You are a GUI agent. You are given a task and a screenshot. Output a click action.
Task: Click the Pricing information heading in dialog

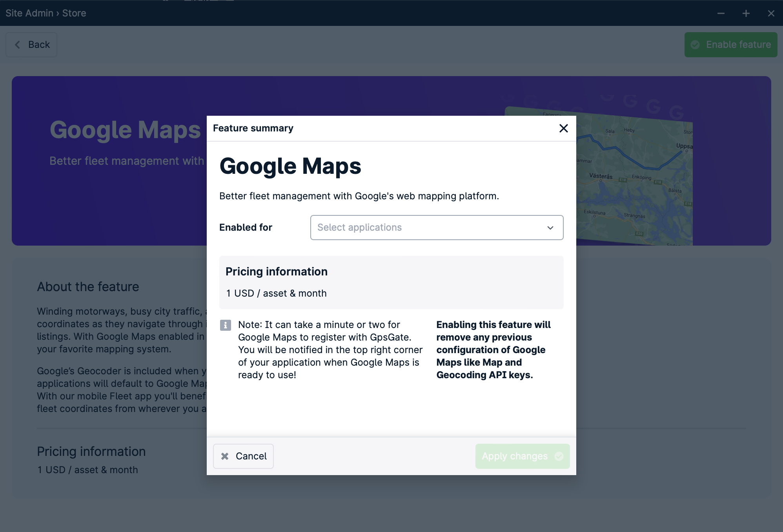pyautogui.click(x=276, y=271)
